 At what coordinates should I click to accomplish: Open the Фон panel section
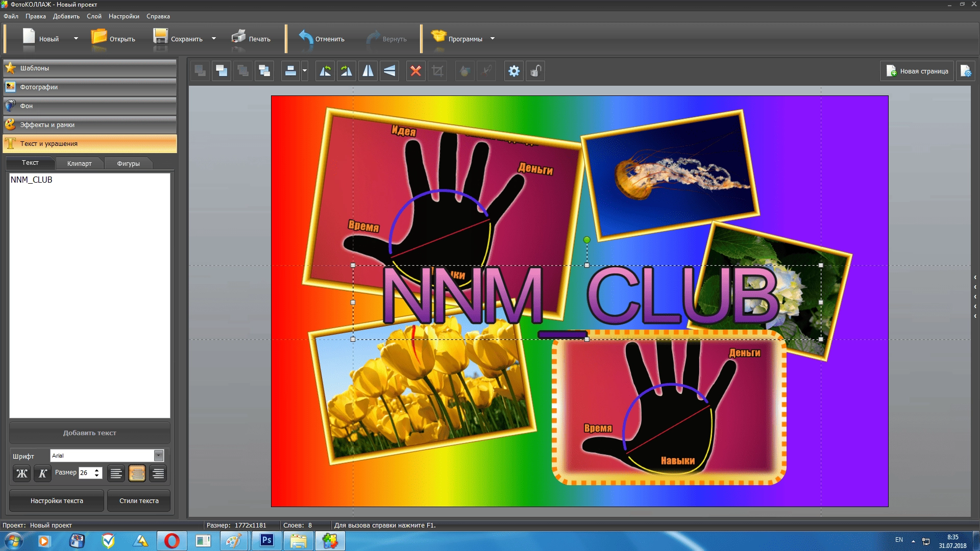(90, 106)
